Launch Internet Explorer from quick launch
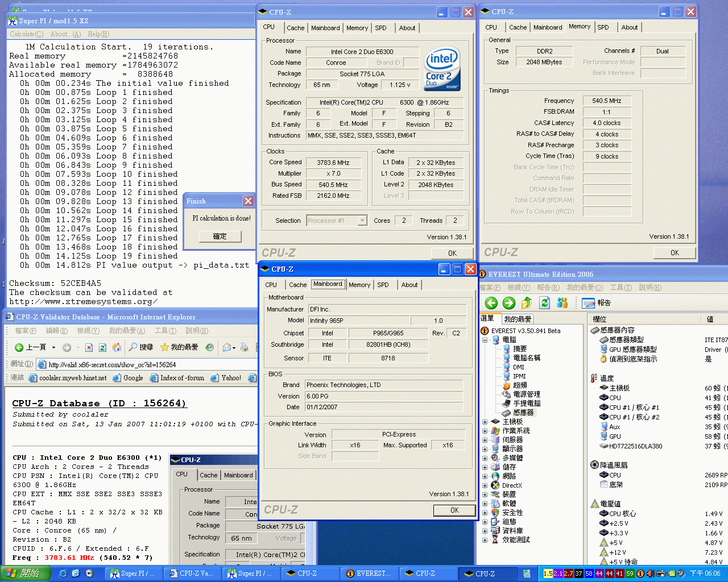Image resolution: width=728 pixels, height=582 pixels. (63, 573)
